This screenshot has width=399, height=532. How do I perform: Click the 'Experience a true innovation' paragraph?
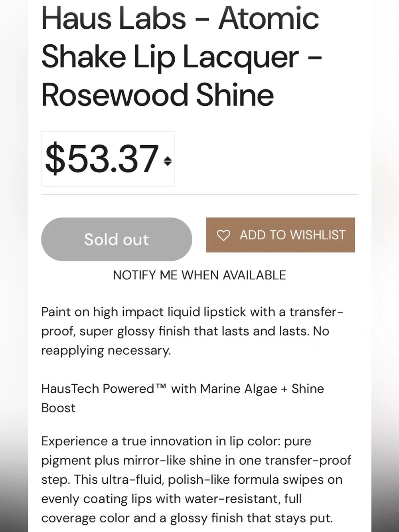[196, 479]
